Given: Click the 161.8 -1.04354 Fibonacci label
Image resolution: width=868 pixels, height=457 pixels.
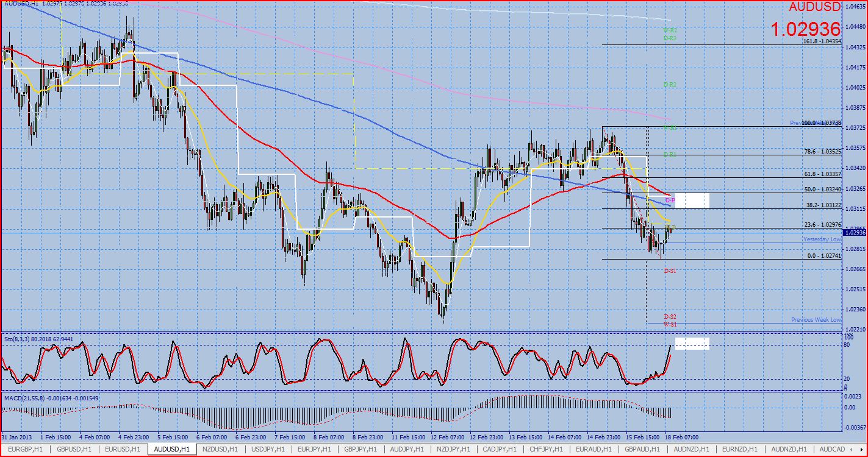Looking at the screenshot, I should [823, 41].
